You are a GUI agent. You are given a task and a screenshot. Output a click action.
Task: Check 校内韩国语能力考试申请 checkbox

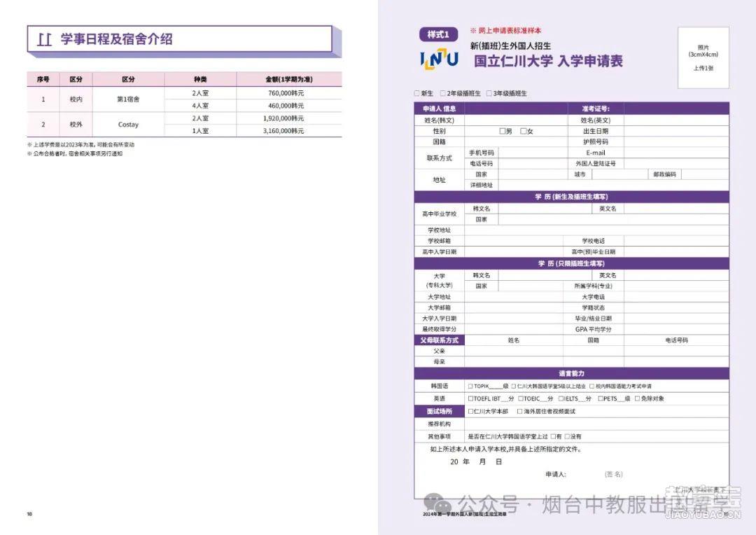point(592,386)
